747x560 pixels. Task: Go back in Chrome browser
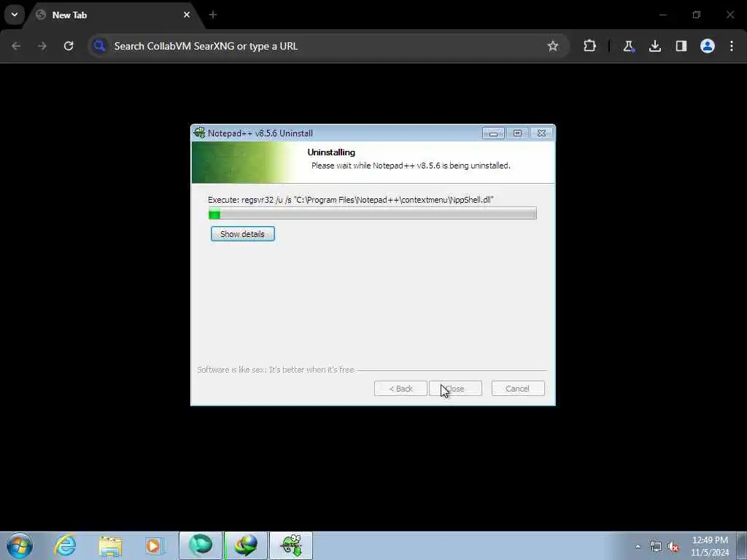click(16, 46)
